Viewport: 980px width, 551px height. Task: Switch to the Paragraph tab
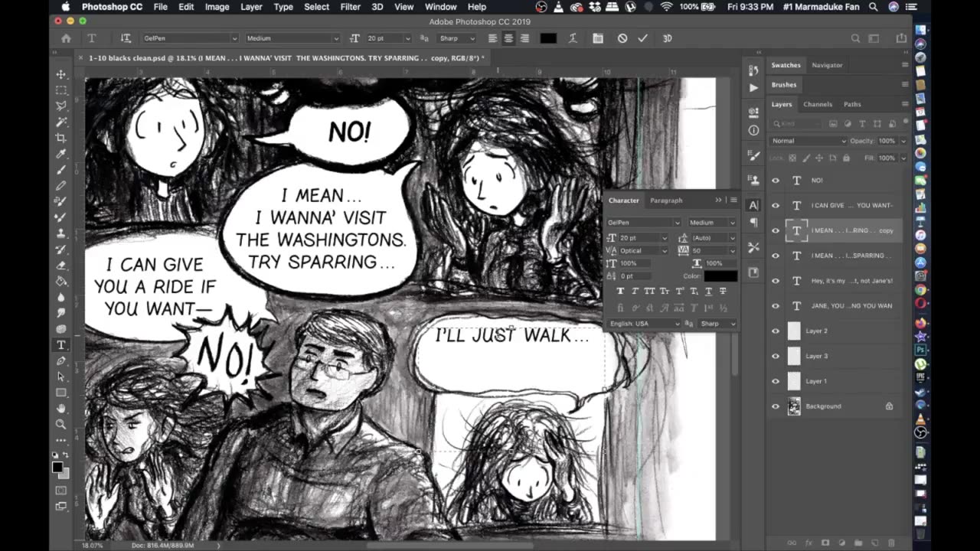pos(666,201)
